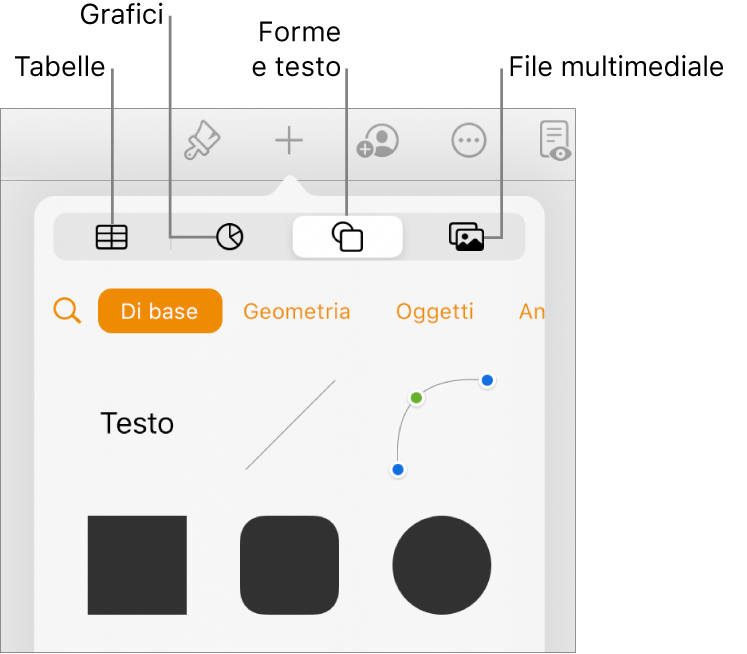The width and height of the screenshot is (747, 654).
Task: Switch to the Charts tab
Action: pos(230,237)
